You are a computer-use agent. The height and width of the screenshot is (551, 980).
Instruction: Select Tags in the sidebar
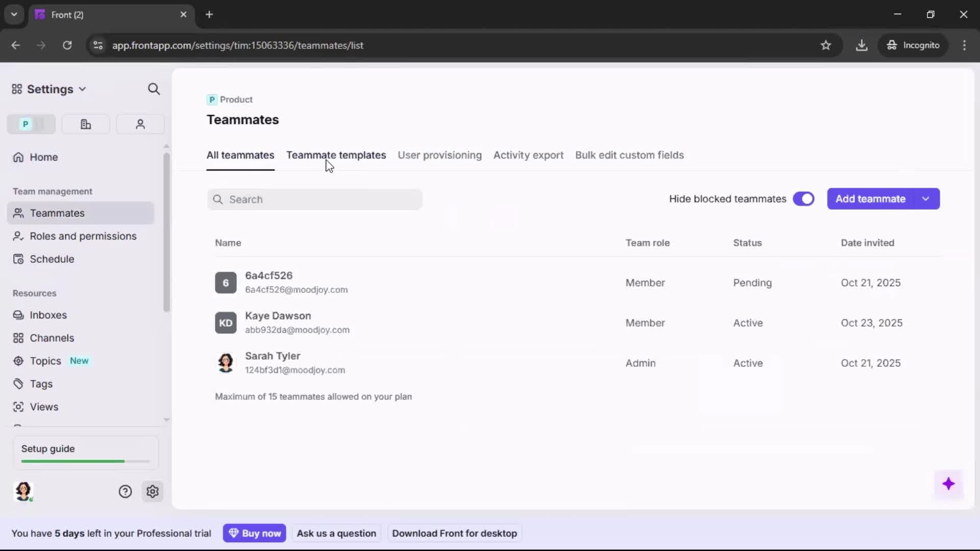(41, 384)
